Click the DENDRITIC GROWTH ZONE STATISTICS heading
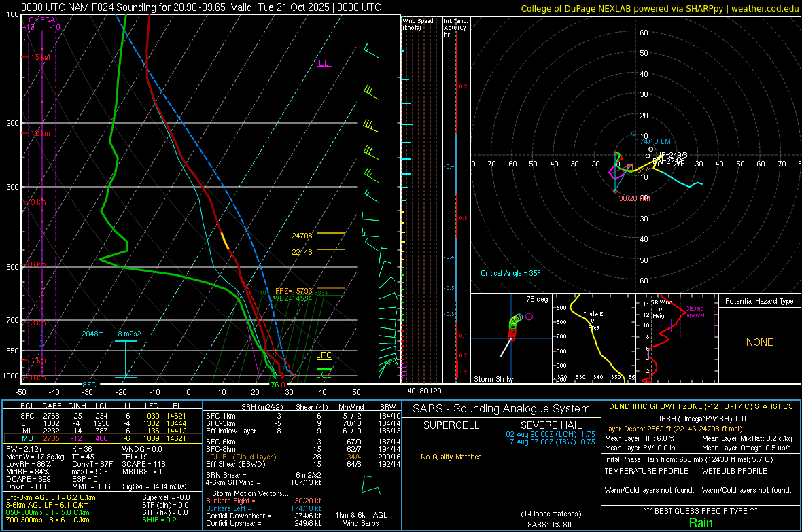 pyautogui.click(x=701, y=407)
